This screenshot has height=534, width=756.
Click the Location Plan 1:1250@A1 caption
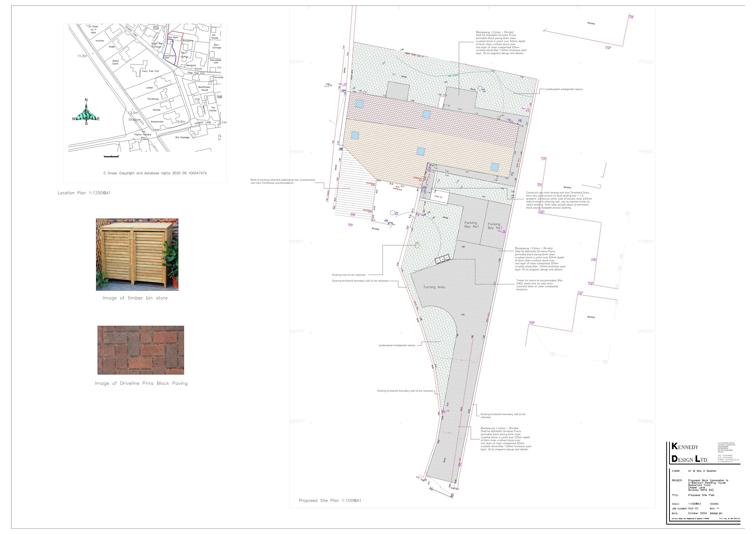(x=84, y=193)
